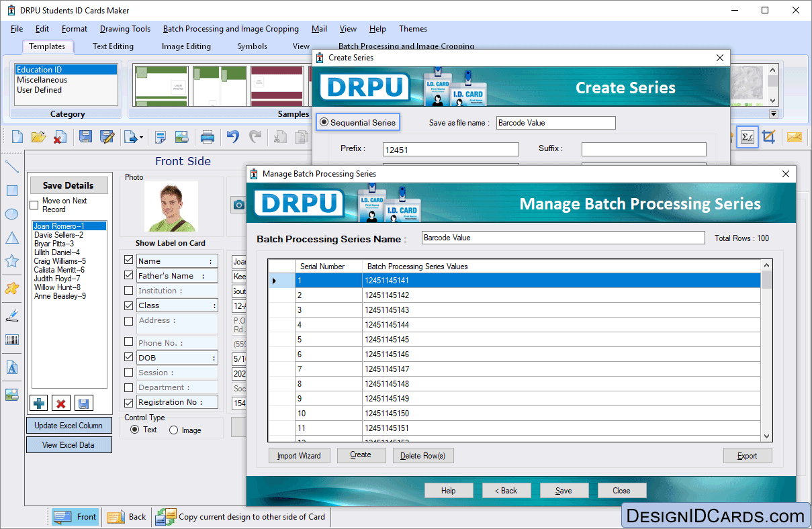Click the Batch Processing Series Name field

pyautogui.click(x=563, y=238)
